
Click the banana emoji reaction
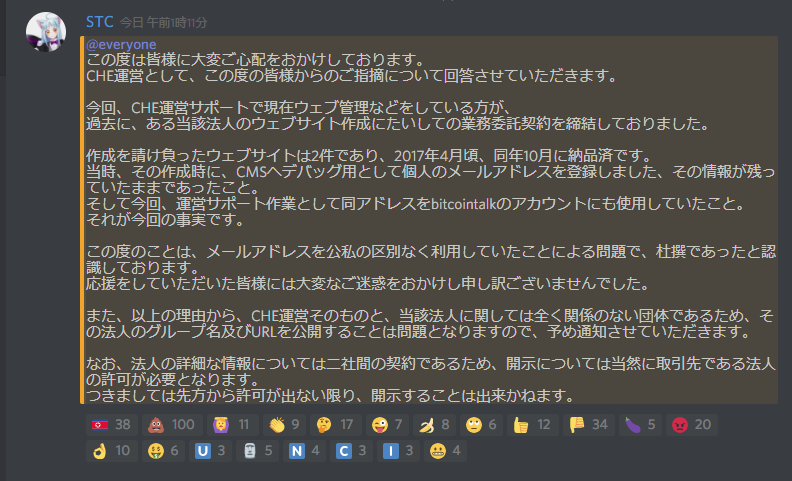tap(434, 425)
